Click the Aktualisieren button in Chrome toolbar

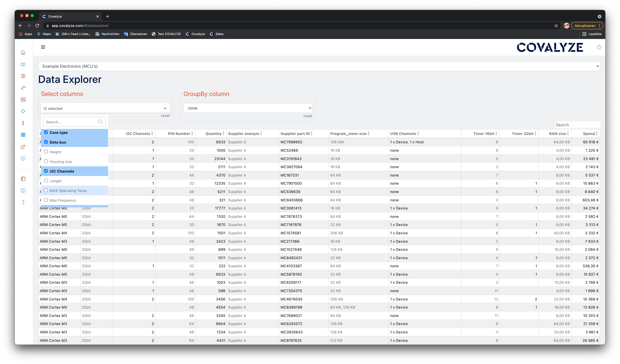(585, 26)
